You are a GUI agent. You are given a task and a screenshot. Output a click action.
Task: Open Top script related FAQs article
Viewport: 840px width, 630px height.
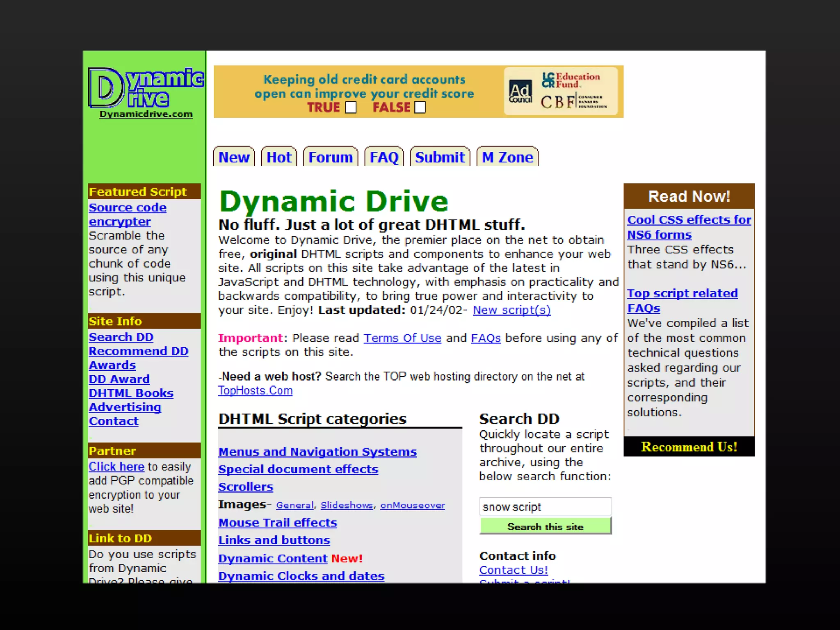[682, 301]
